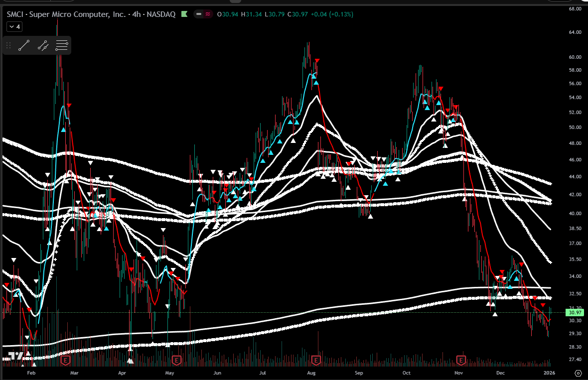Click the 52.00 price axis label
588x380 pixels.
(x=575, y=113)
